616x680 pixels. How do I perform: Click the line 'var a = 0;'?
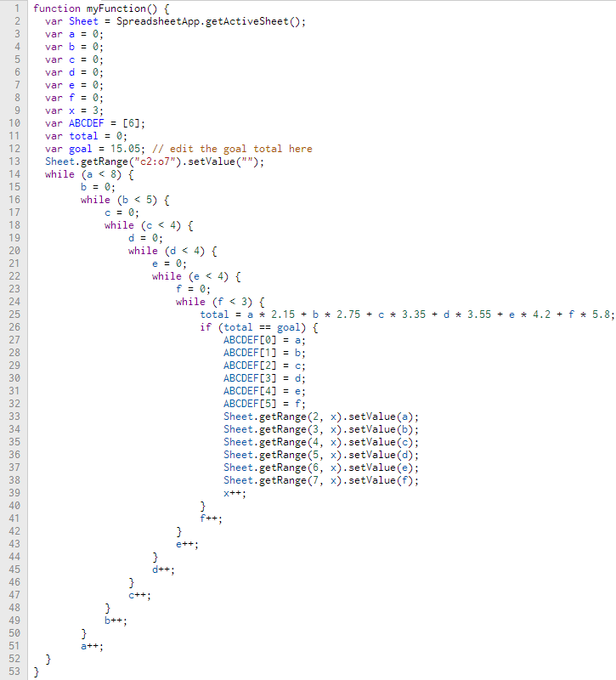[x=74, y=34]
